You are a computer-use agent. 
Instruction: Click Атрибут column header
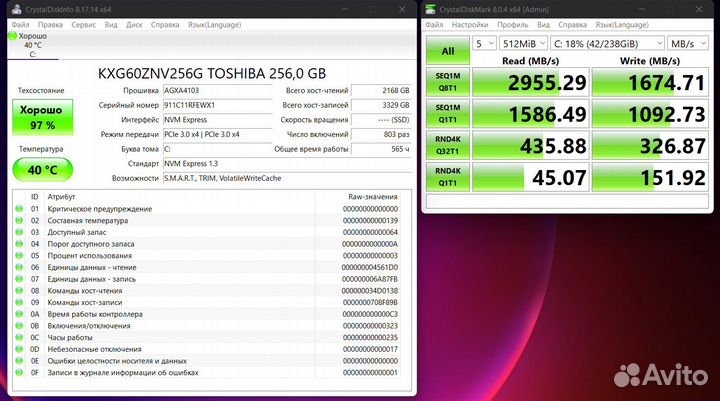[61, 197]
